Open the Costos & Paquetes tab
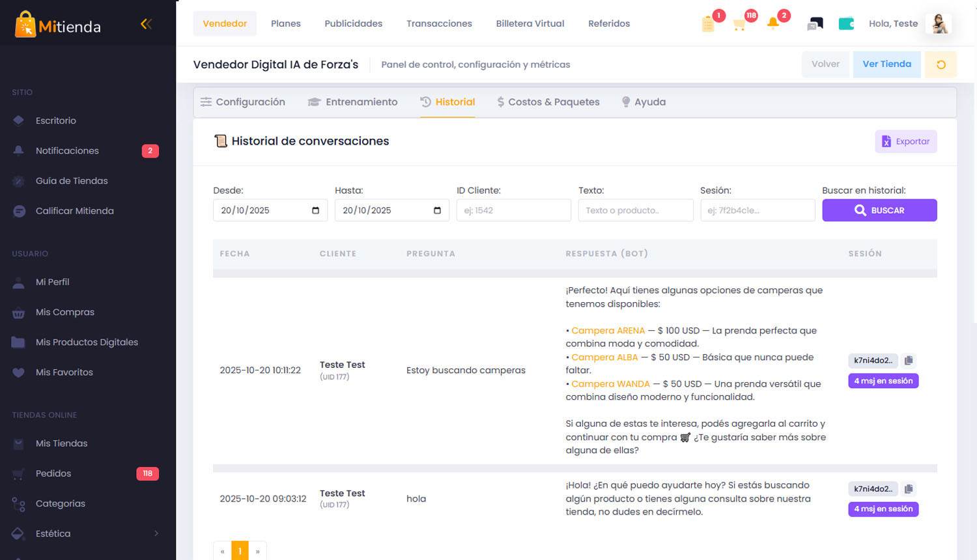 548,102
